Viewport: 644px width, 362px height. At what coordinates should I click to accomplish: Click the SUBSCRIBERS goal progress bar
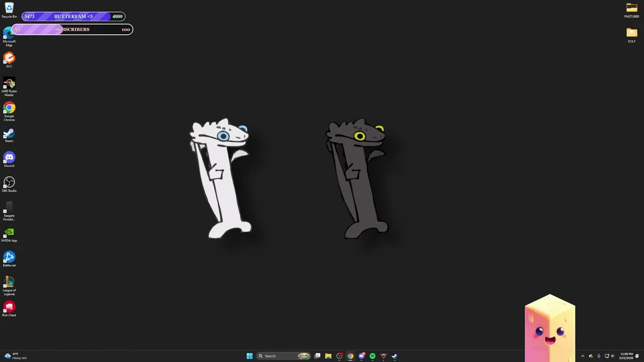coord(72,29)
